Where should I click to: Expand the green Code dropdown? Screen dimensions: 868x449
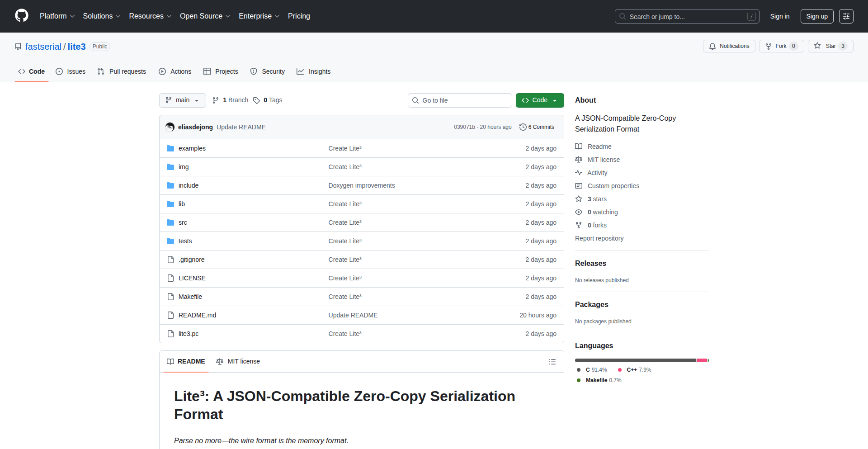point(539,100)
